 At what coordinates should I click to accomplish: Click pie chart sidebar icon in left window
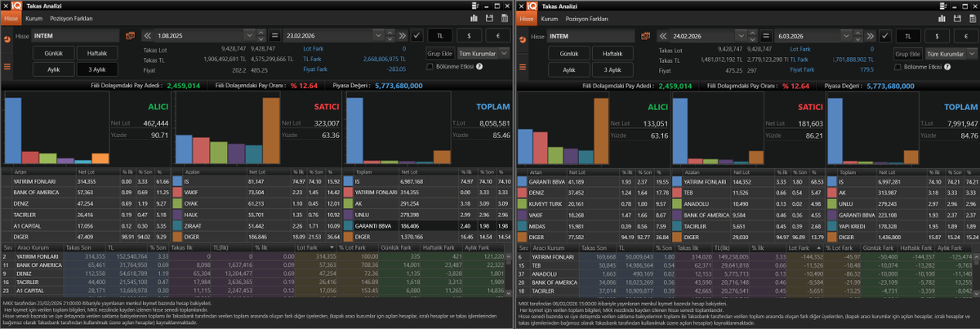point(7,38)
